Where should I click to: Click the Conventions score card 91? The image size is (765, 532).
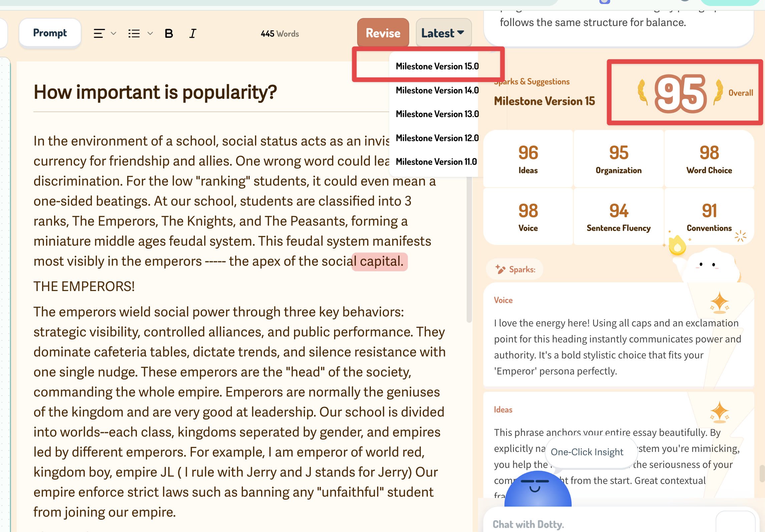709,216
